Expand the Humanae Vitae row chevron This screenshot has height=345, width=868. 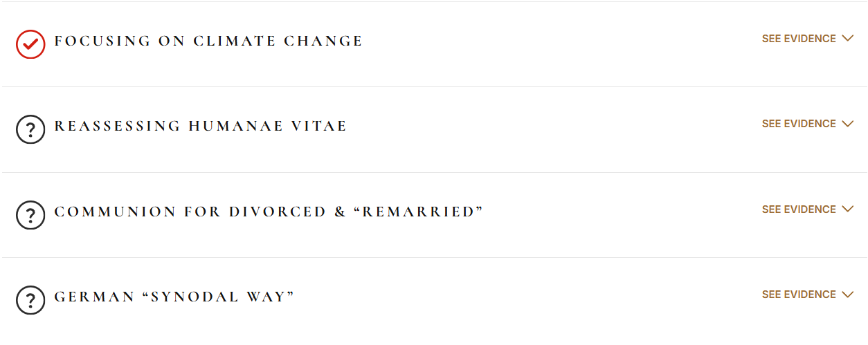pos(848,124)
